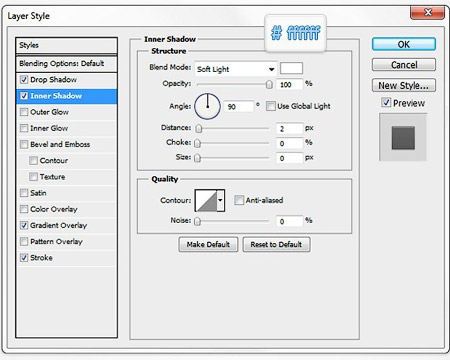Click the Preview style sample swatch

coord(403,138)
